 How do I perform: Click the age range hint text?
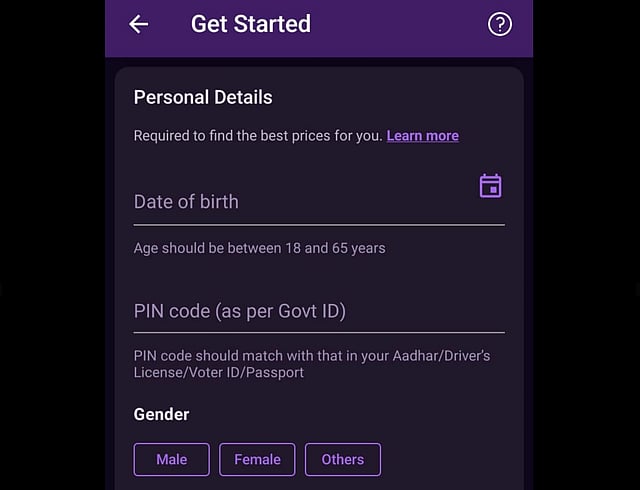coord(259,248)
